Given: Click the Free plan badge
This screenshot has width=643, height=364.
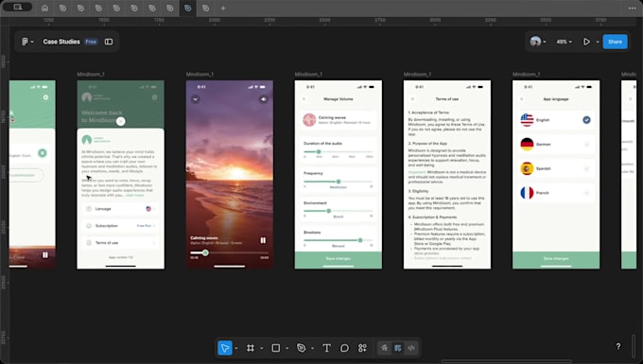Looking at the screenshot, I should (x=91, y=42).
